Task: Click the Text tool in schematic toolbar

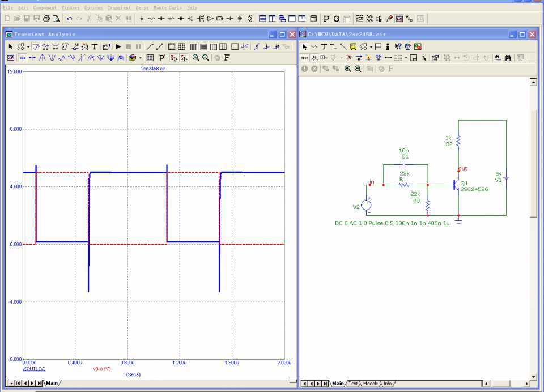Action: 324,46
